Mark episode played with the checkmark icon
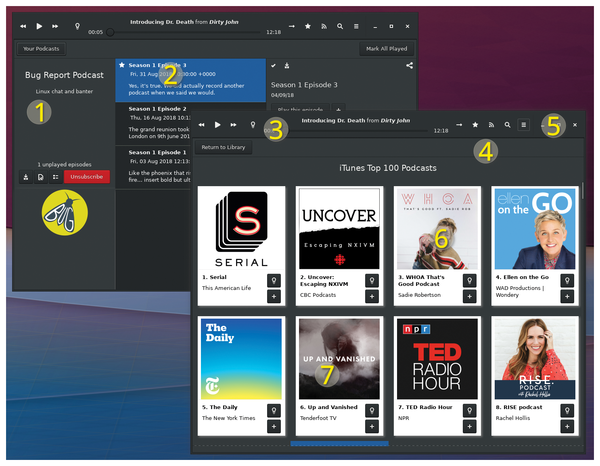The width and height of the screenshot is (600, 466). [273, 65]
